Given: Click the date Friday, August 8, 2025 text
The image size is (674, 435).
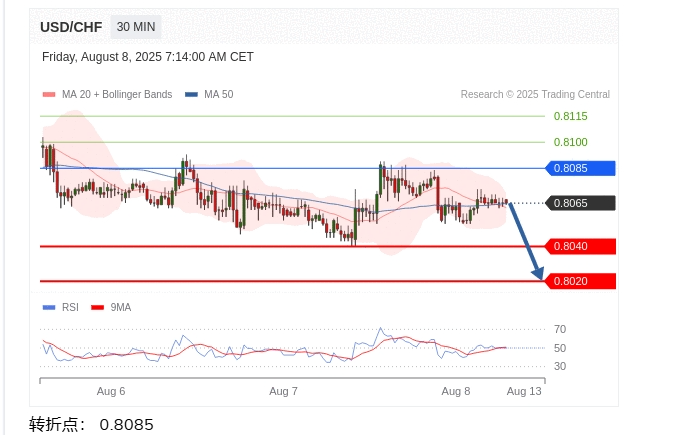Looking at the screenshot, I should 148,57.
